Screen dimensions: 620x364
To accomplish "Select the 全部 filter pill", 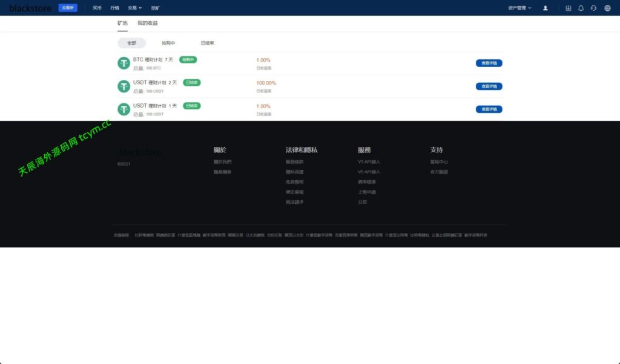I will 131,44.
